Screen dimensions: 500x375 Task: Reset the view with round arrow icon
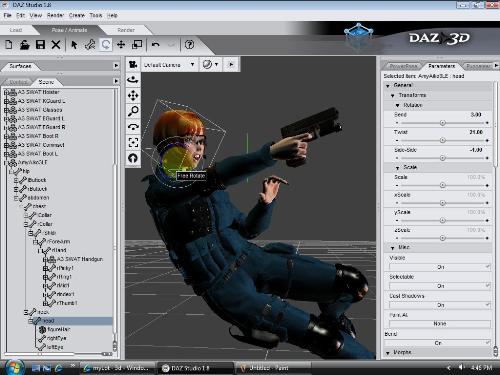pos(133,158)
